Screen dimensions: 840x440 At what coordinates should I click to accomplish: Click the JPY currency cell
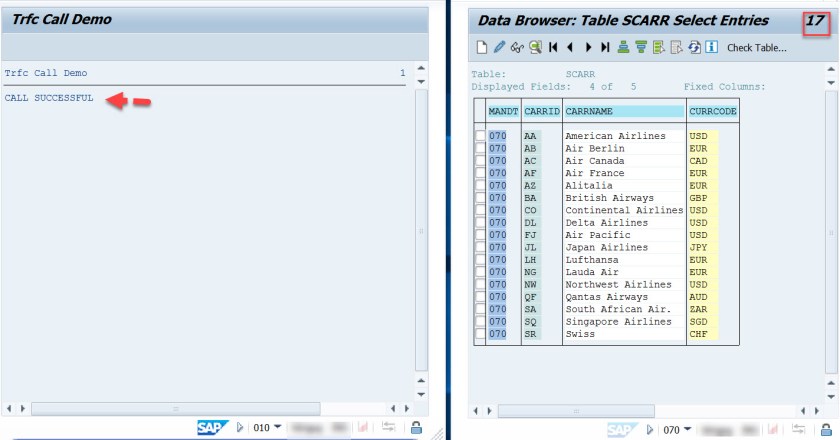(x=703, y=247)
